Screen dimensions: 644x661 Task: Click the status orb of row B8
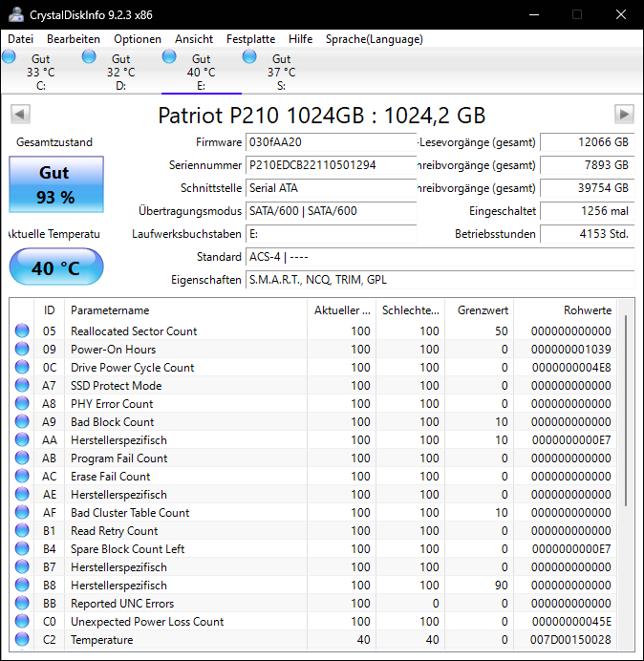coord(22,585)
